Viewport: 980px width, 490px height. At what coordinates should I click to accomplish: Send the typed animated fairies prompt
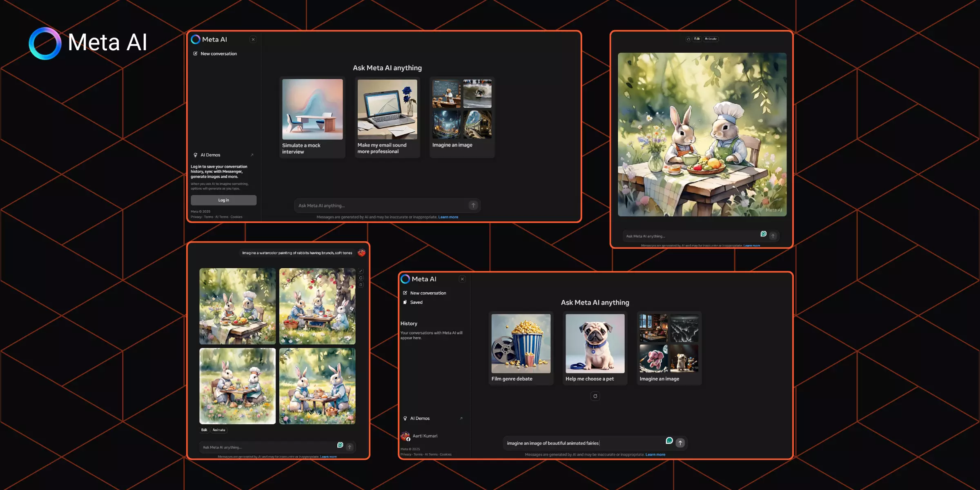(680, 443)
